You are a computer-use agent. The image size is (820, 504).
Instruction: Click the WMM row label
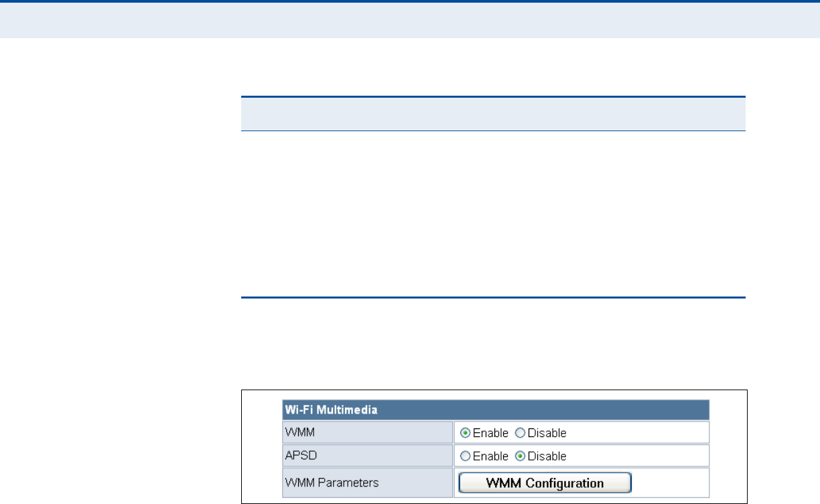pyautogui.click(x=300, y=433)
